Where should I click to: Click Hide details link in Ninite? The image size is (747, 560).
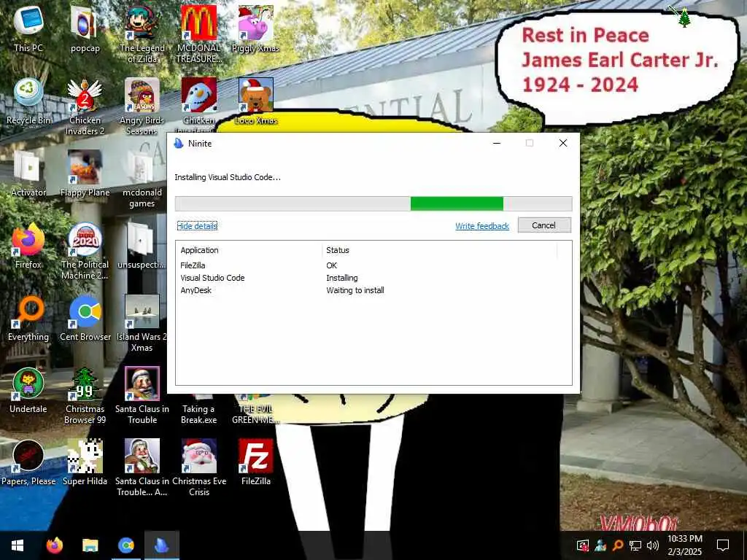tap(197, 226)
